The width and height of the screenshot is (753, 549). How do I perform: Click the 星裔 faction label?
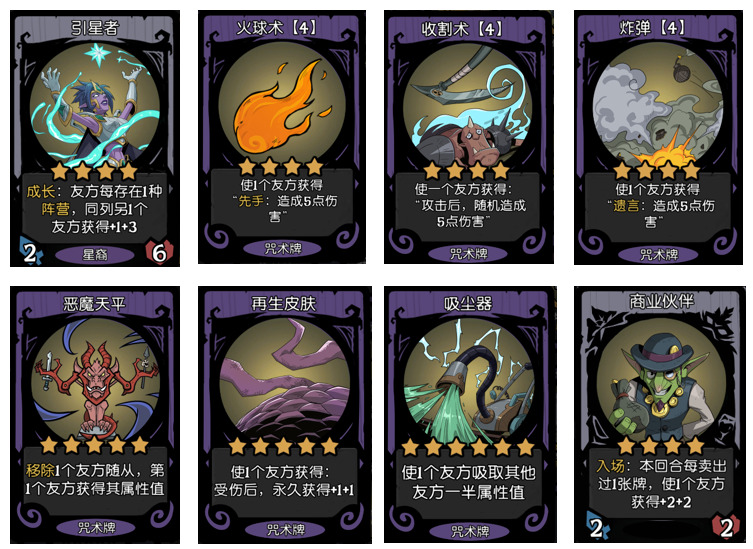95,255
